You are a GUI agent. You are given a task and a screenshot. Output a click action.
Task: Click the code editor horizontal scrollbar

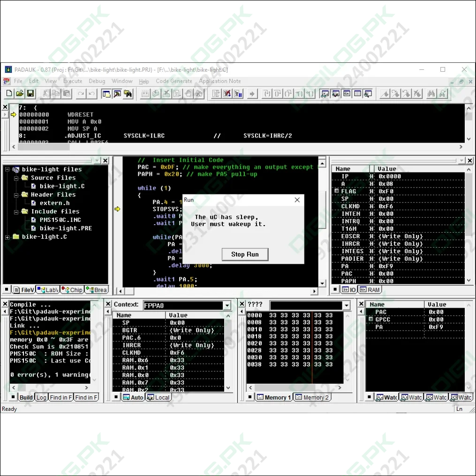220,291
